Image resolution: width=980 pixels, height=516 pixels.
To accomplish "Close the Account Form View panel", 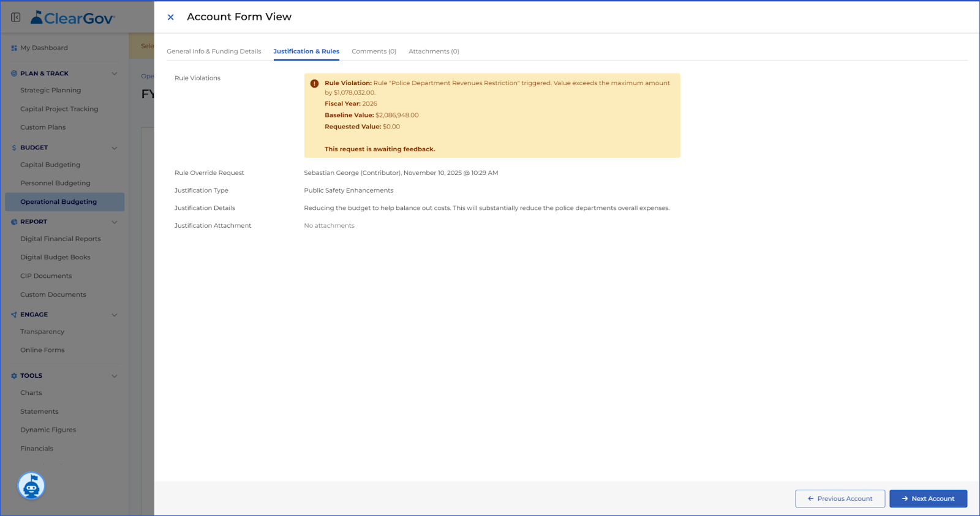I will [171, 17].
